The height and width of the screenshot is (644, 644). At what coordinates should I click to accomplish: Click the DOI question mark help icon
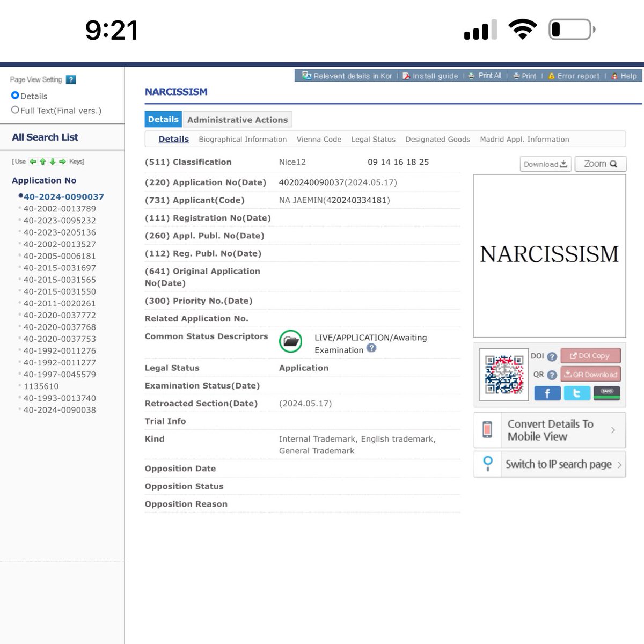tap(552, 356)
